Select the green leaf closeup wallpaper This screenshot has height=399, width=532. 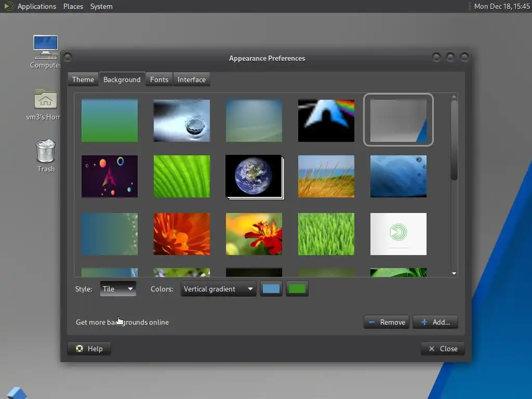(x=182, y=177)
